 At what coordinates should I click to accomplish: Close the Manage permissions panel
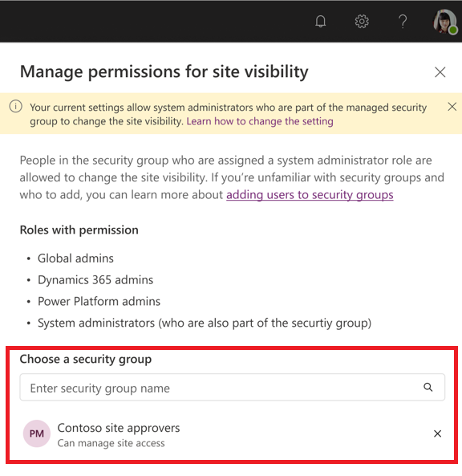[440, 72]
